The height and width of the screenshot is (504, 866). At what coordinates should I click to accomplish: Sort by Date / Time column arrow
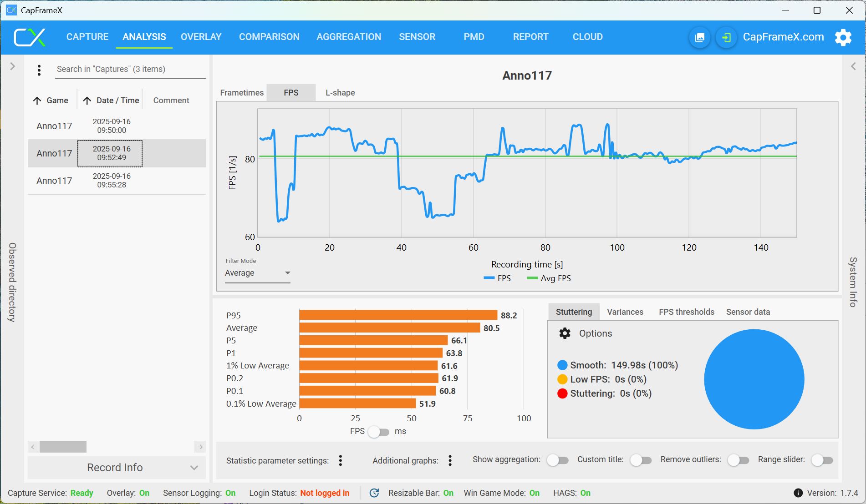pos(87,101)
